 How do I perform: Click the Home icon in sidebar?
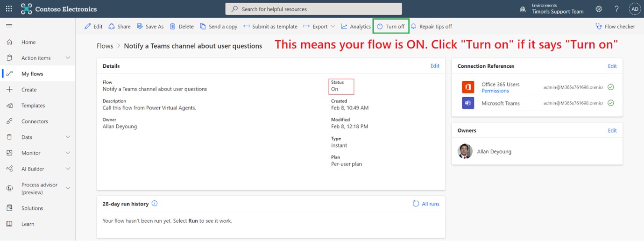9,42
